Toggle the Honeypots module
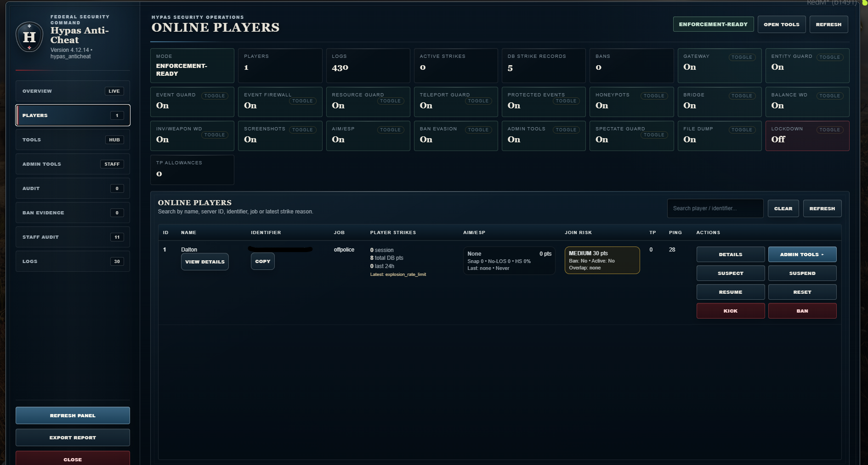This screenshot has height=465, width=868. coord(654,96)
